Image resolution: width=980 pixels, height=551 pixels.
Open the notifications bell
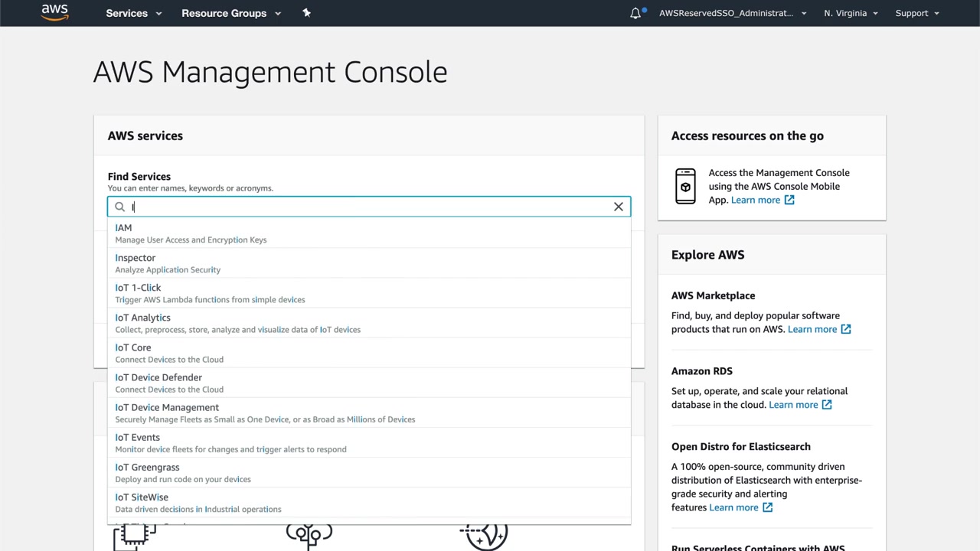point(635,13)
